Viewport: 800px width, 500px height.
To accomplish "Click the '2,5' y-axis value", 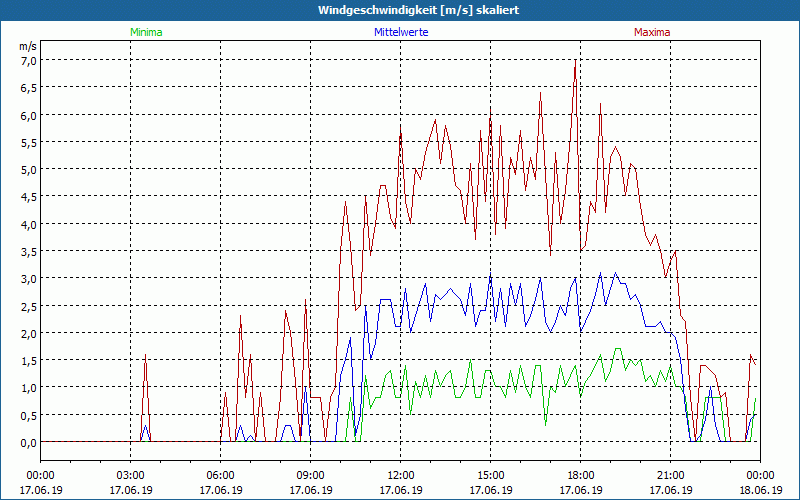I will point(29,306).
